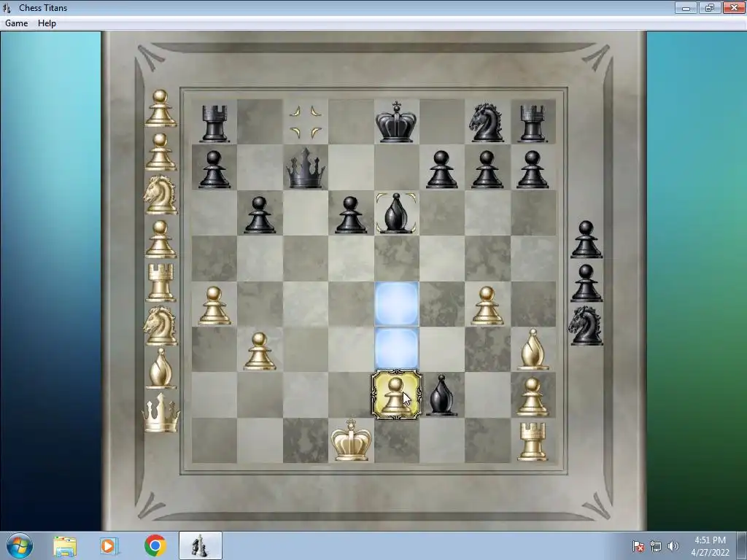
Task: Select the white pawn on g4
Action: 487,305
